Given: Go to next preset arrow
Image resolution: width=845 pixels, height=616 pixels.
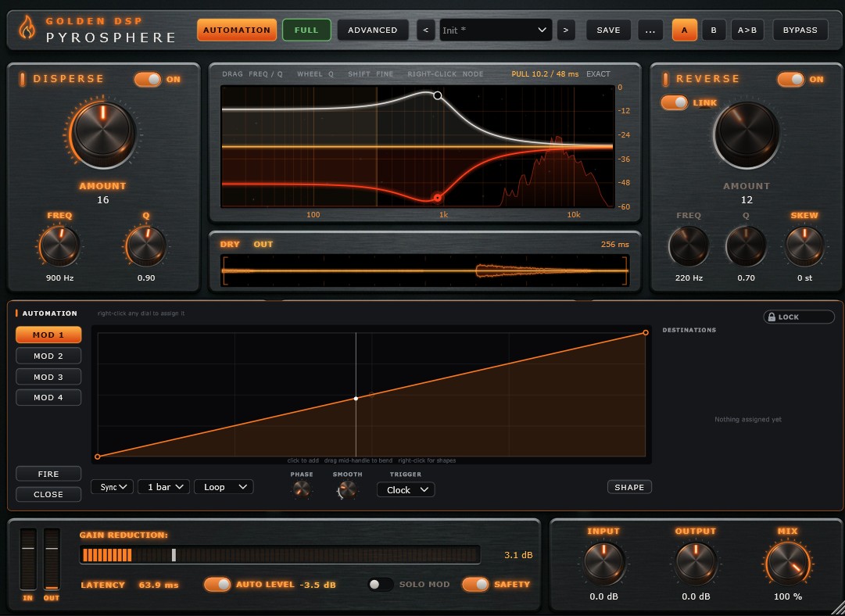Looking at the screenshot, I should (x=566, y=30).
